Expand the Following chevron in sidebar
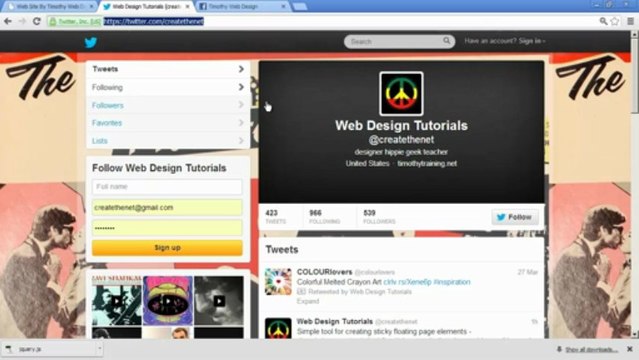 241,87
